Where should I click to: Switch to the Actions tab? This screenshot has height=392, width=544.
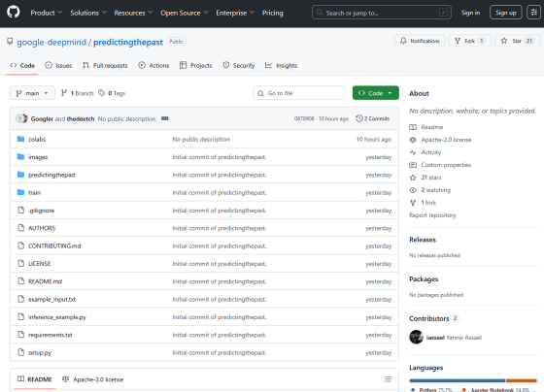tap(153, 65)
